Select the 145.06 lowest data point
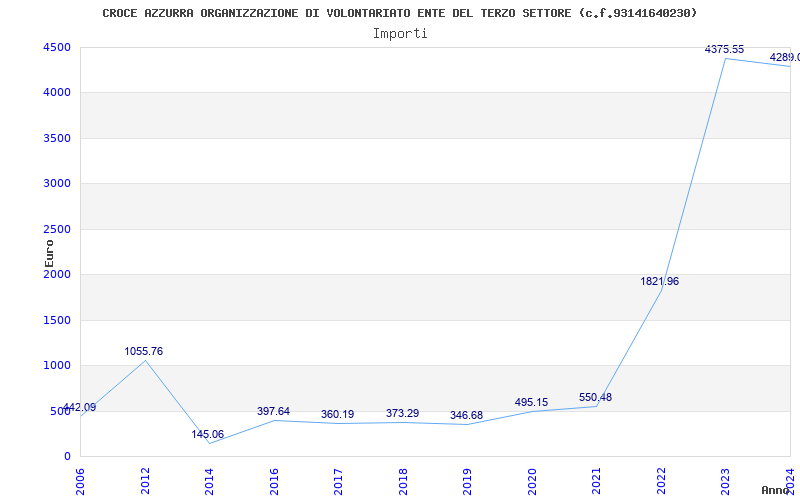 pyautogui.click(x=208, y=434)
